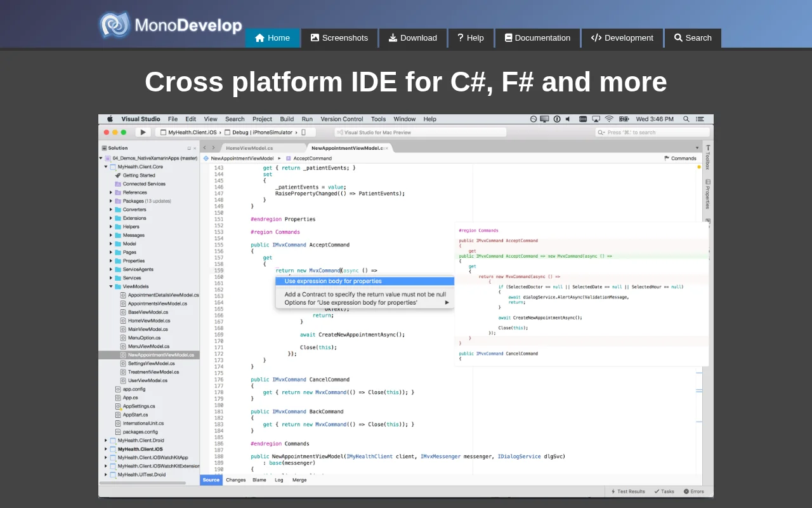Expand the MyHealth.Client.Droid project
Screen dimensions: 812x508
[x=106, y=440]
